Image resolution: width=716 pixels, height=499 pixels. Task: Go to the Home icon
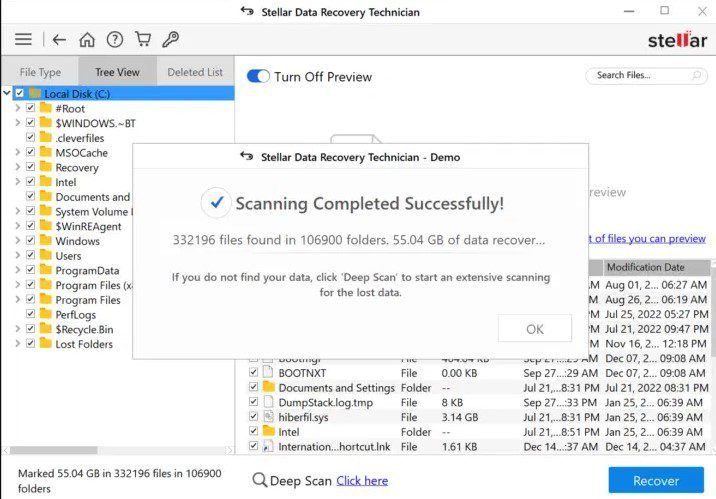point(87,40)
